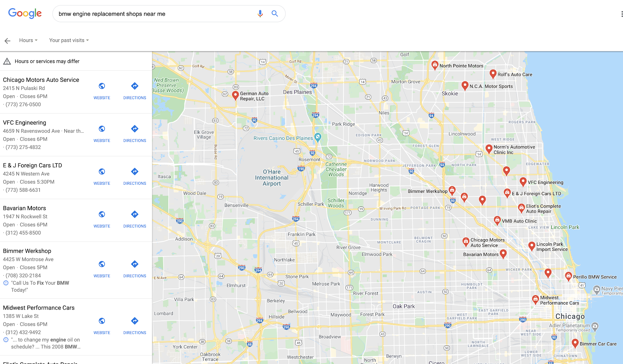Open Bimmer Werkshop website icon
623x364 pixels.
coord(102,264)
